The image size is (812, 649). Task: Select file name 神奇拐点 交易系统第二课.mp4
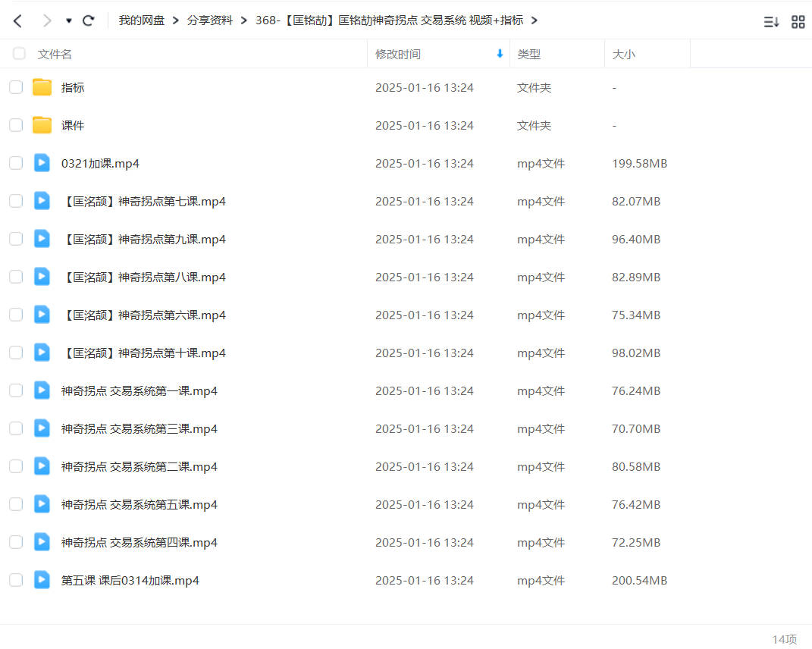[140, 467]
